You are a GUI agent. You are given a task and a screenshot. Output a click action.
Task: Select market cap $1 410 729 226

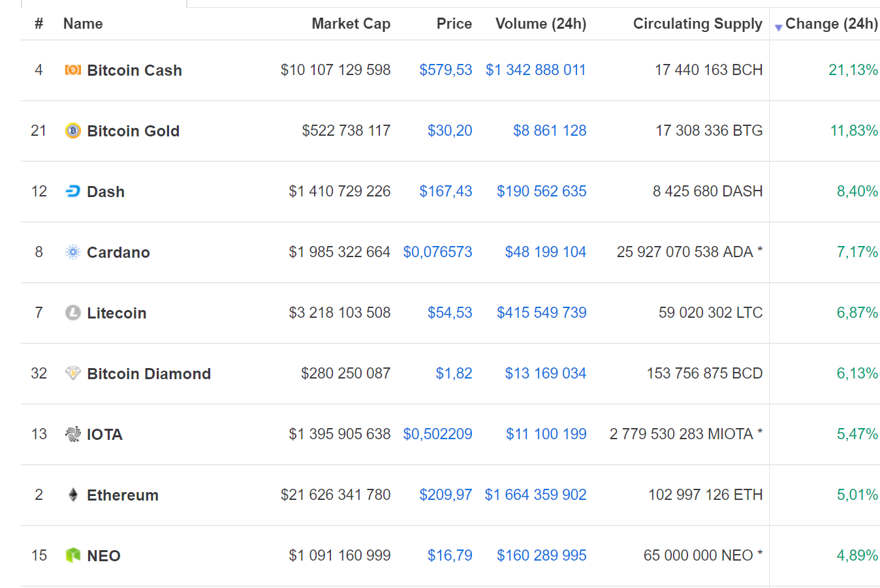point(339,191)
